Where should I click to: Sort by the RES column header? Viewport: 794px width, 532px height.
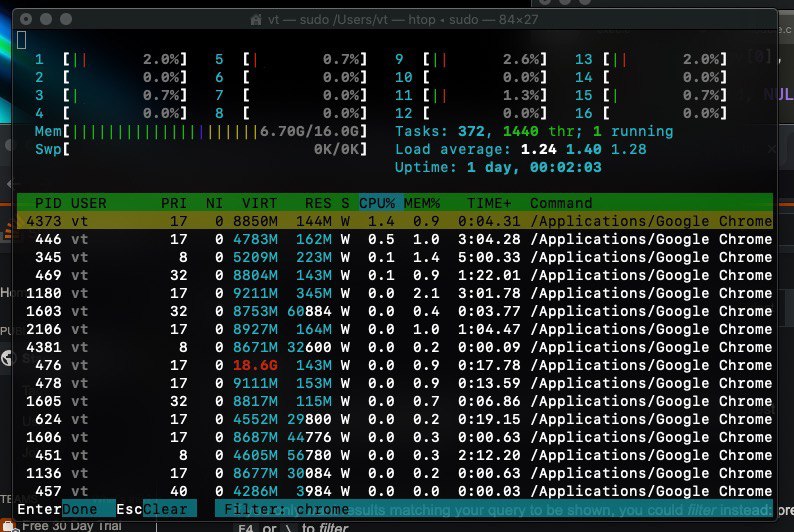(x=318, y=203)
